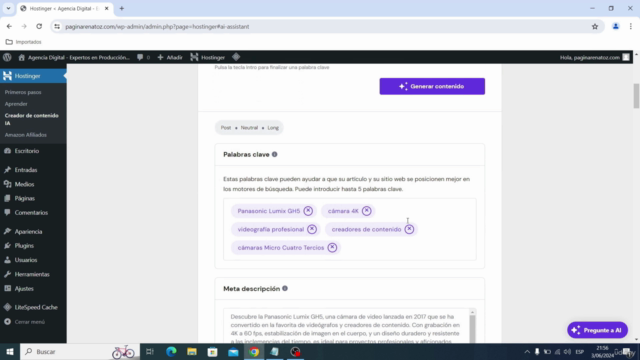The width and height of the screenshot is (640, 360).
Task: Click the Generar contenido button
Action: click(432, 86)
